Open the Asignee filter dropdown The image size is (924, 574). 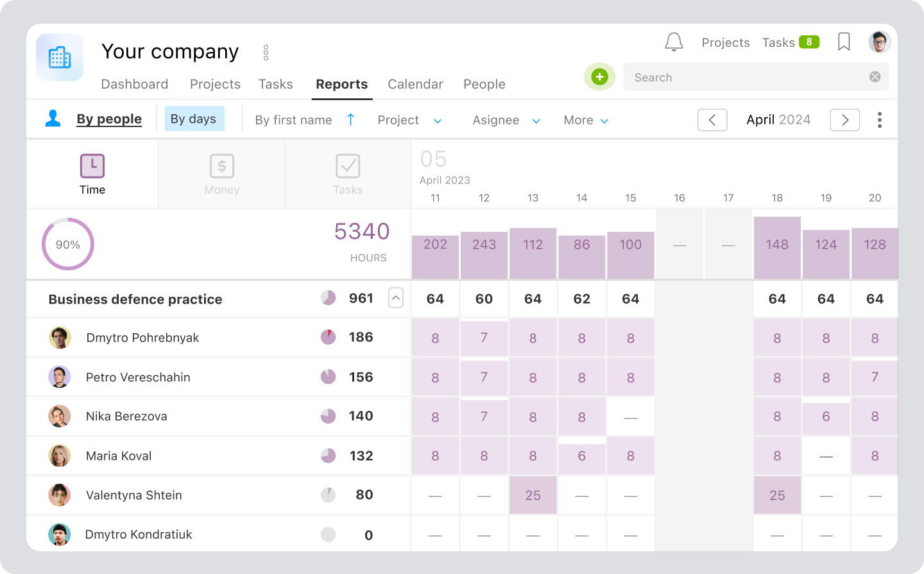506,120
